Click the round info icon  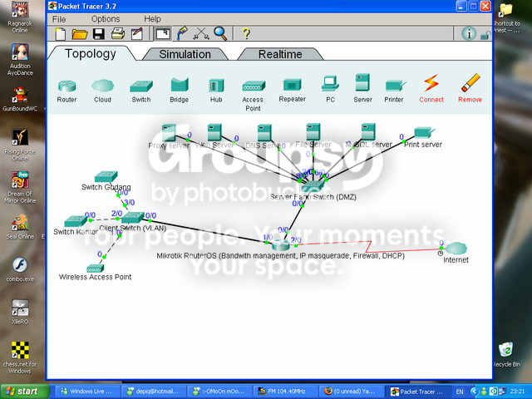point(469,34)
